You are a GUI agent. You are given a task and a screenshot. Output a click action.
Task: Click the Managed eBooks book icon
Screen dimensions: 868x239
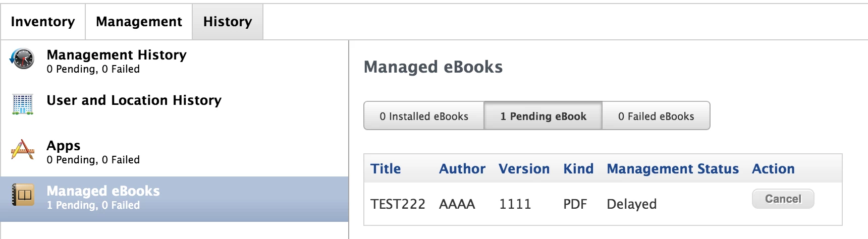tap(23, 195)
